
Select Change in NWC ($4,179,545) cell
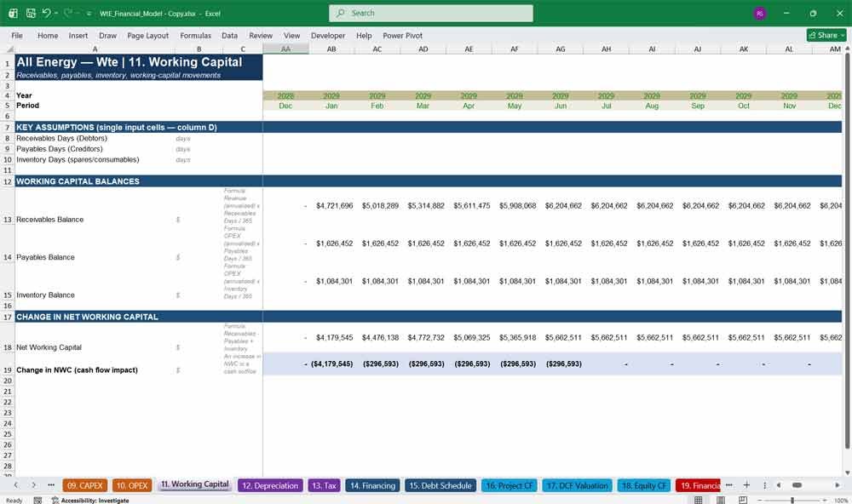click(x=331, y=364)
